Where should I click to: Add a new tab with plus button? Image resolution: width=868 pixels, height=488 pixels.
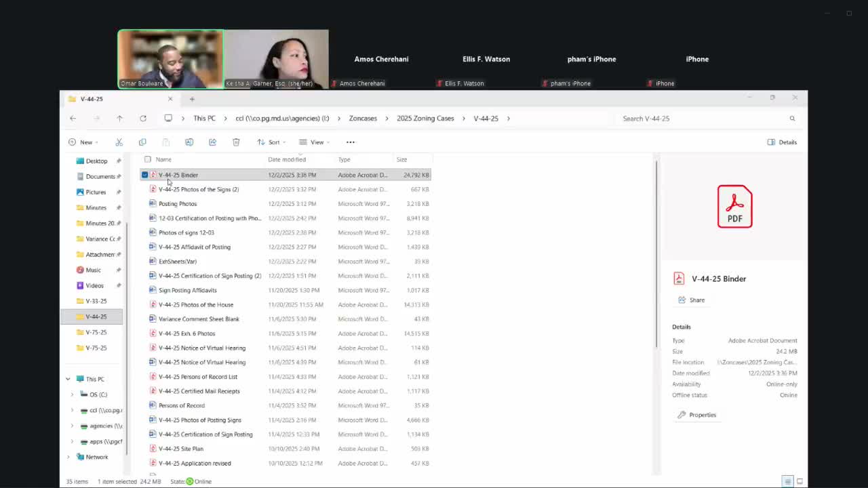192,99
